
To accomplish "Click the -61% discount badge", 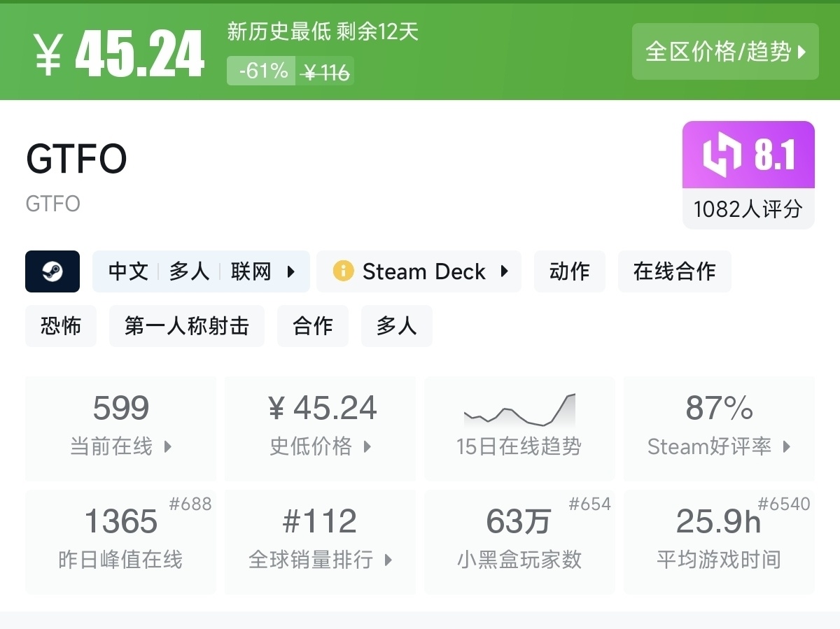I will pyautogui.click(x=262, y=71).
